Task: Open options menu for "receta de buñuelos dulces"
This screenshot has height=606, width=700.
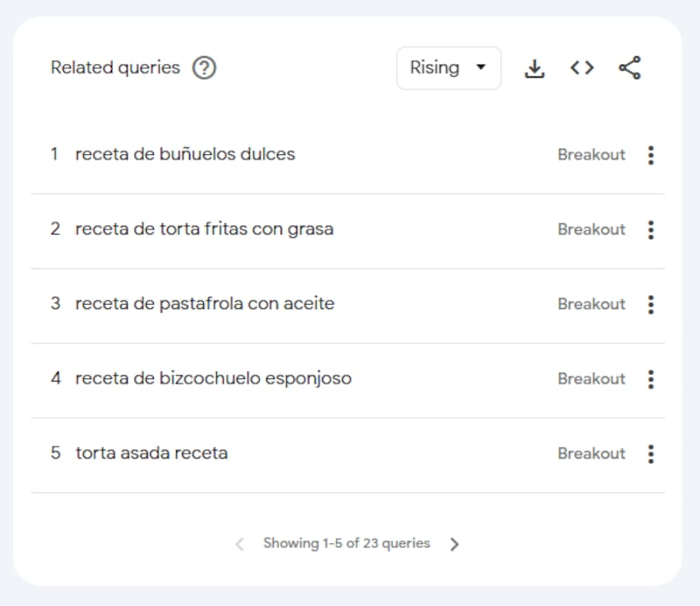Action: tap(651, 155)
